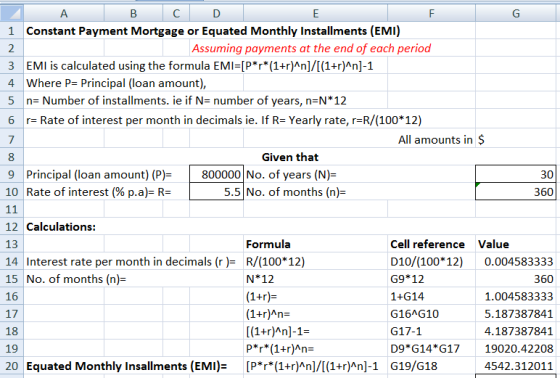Click the title cell 'Constant Payment Mortgage or Equated Monthly Installments'

[213, 31]
